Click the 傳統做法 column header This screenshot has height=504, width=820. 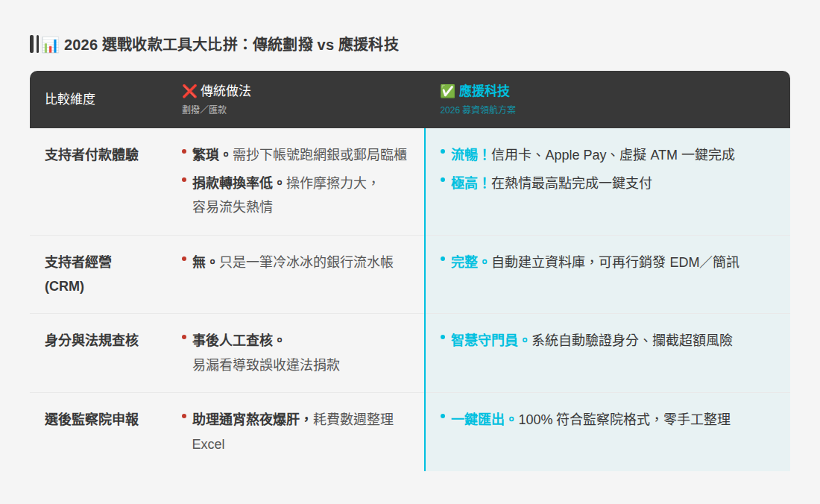225,91
